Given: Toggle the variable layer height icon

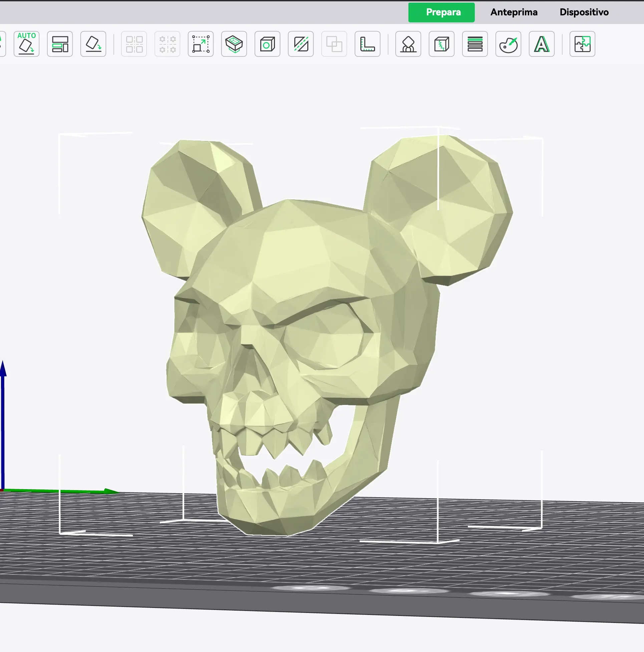Looking at the screenshot, I should 475,44.
